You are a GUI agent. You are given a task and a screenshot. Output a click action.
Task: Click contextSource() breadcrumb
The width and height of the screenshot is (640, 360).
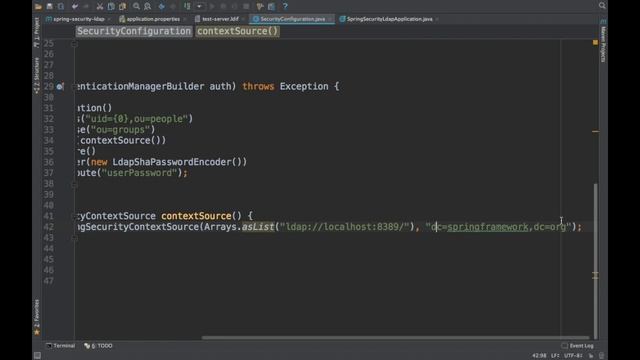click(238, 31)
